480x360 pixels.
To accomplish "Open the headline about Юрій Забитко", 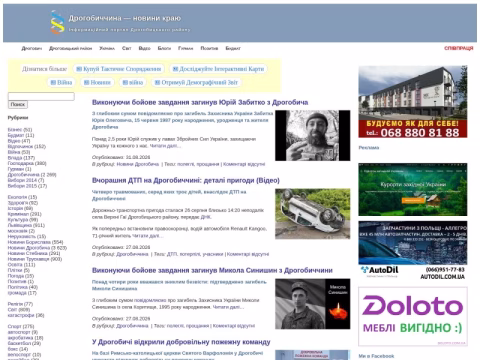I will tap(200, 102).
